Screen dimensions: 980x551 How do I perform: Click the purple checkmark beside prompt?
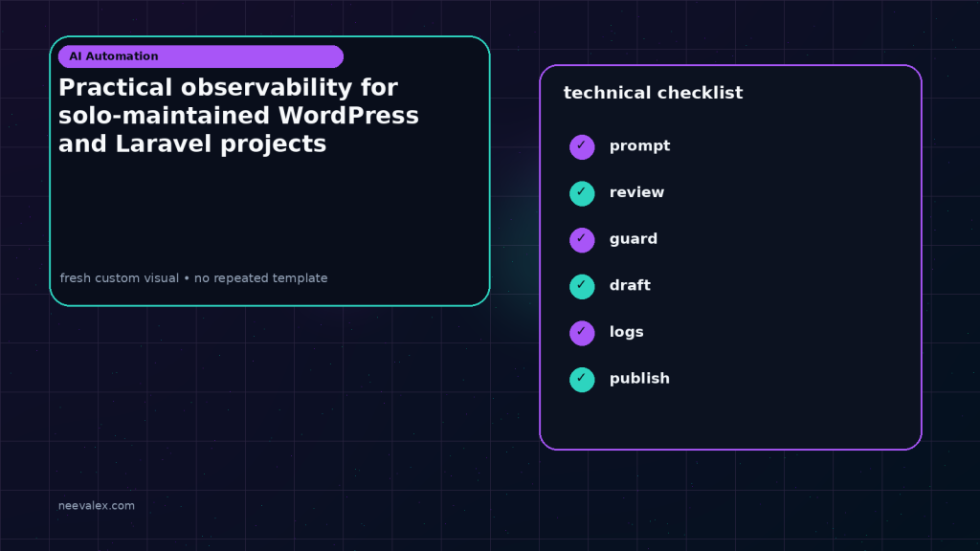click(582, 146)
